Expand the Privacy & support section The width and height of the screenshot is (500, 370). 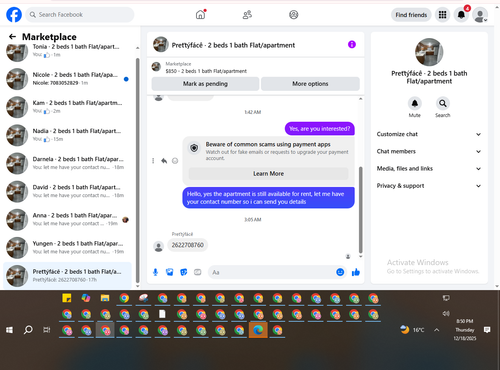click(429, 186)
